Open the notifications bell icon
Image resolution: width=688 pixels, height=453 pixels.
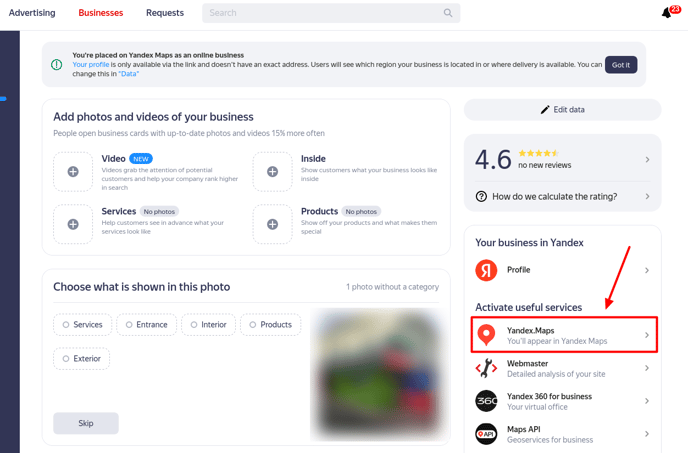[x=666, y=13]
